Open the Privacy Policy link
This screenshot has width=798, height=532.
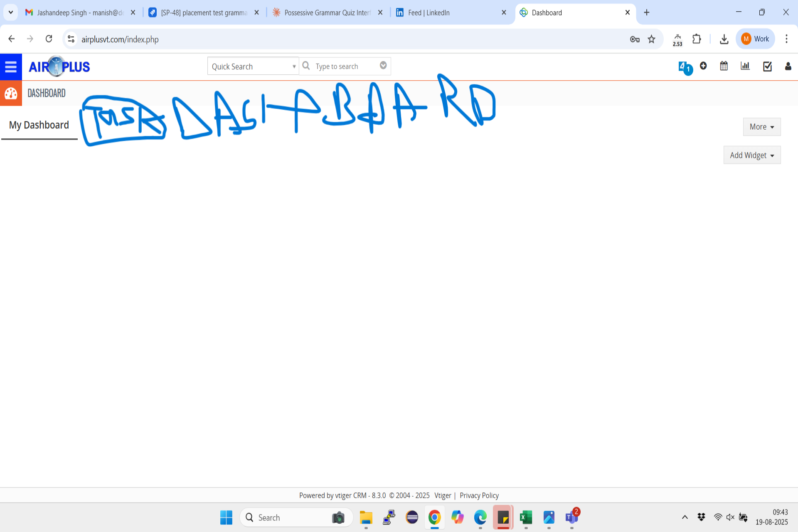point(479,495)
